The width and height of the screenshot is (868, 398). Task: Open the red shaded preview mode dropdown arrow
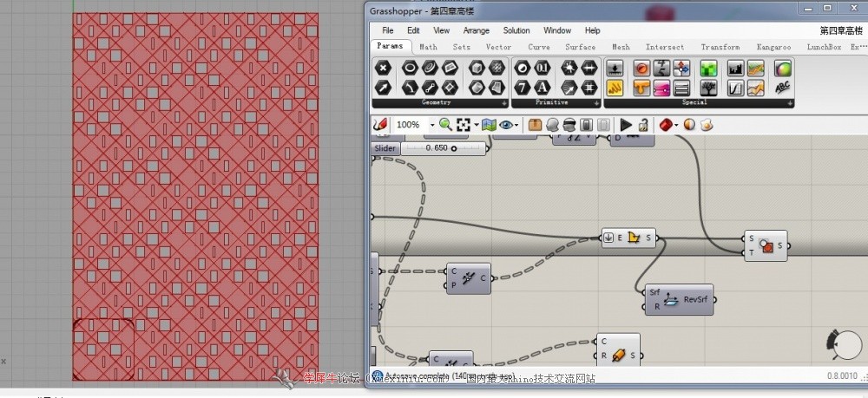point(676,126)
